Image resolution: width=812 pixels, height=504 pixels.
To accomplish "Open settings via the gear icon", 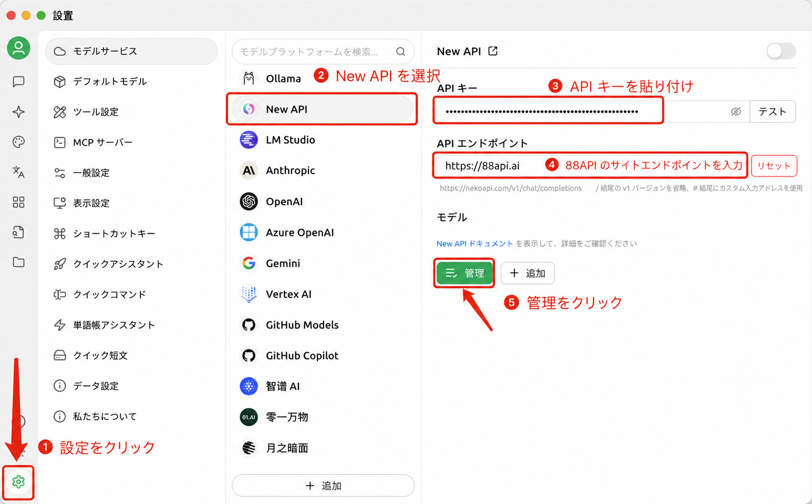I will 18,482.
